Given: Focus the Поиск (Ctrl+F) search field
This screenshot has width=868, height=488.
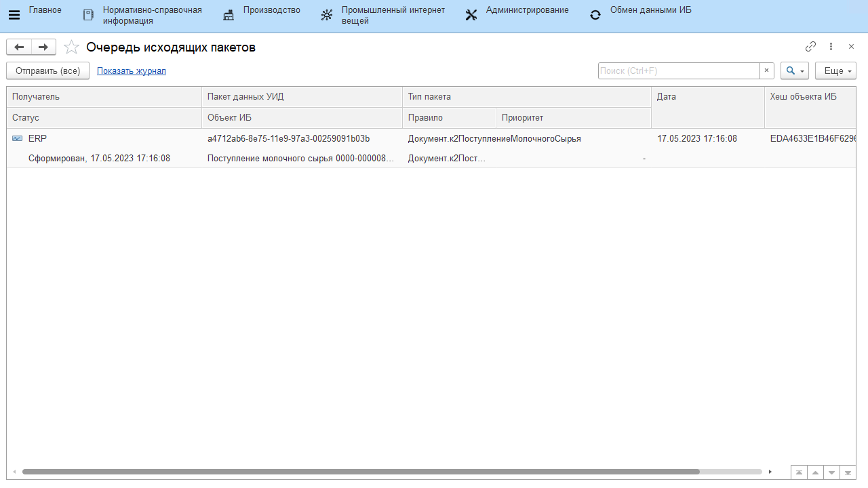Looking at the screenshot, I should (678, 70).
